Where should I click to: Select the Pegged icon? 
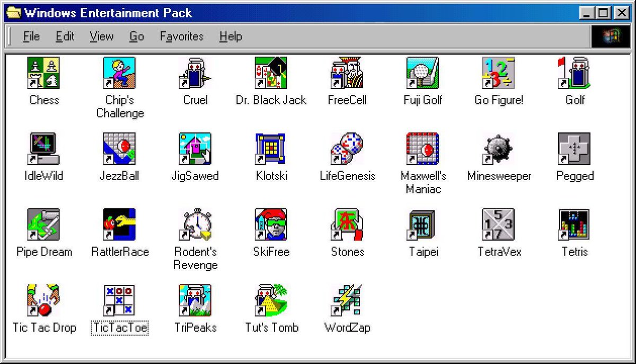[x=575, y=149]
